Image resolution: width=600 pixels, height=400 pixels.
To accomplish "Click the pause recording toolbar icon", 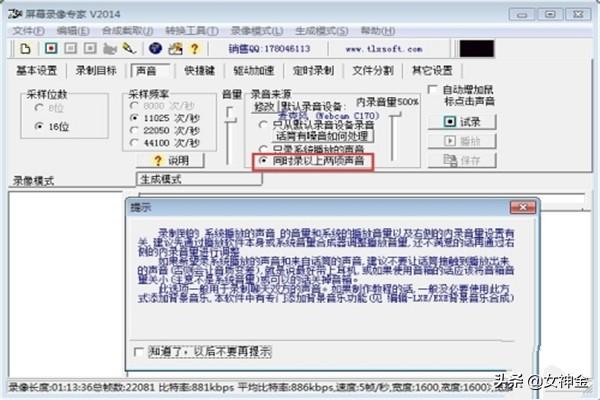I will point(70,48).
